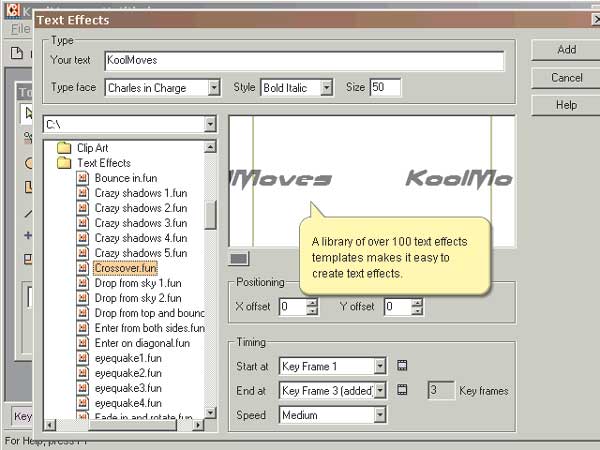Click the Clip Art folder icon
600x450 pixels.
[64, 148]
